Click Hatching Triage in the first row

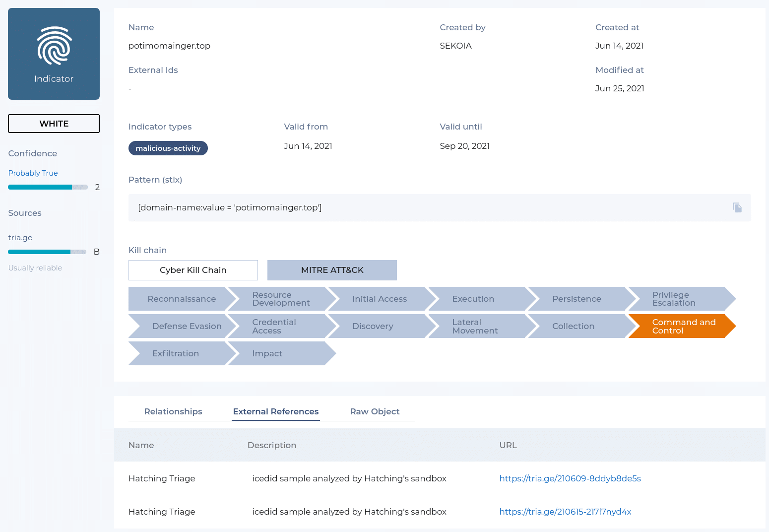162,478
